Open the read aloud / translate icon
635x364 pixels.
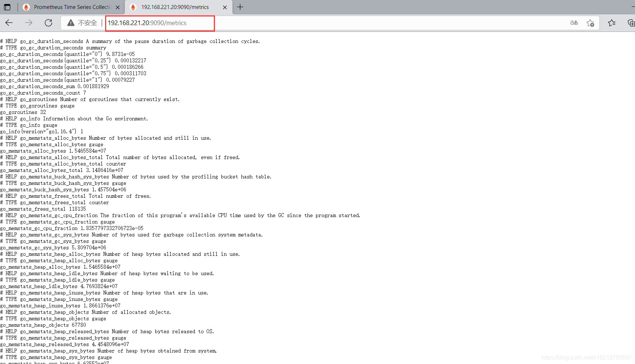(x=574, y=23)
